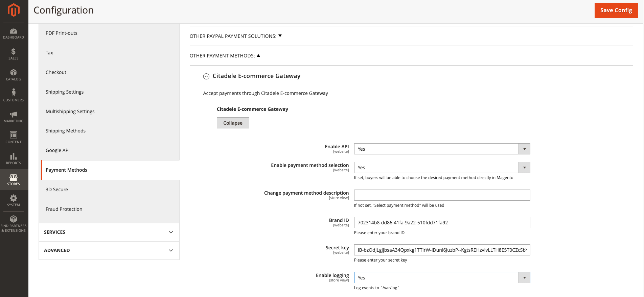Screen dimensions: 644x297
Task: Open the Multishipping Settings tab
Action: [109, 112]
